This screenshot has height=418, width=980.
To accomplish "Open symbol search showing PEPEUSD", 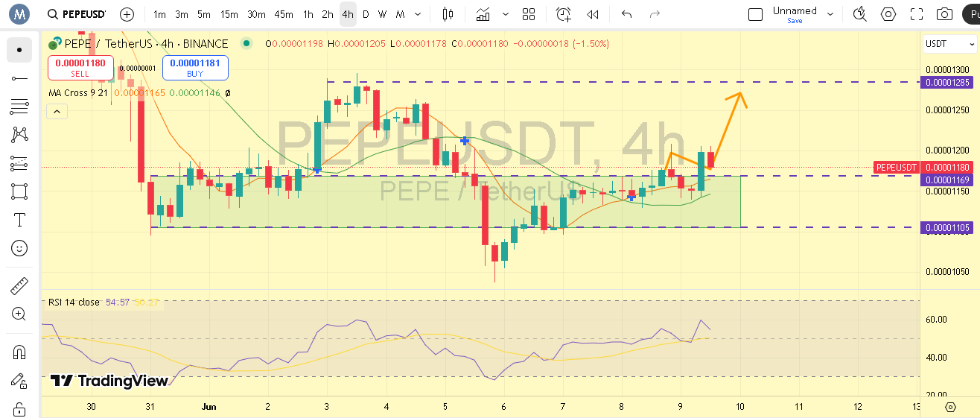I will click(76, 14).
